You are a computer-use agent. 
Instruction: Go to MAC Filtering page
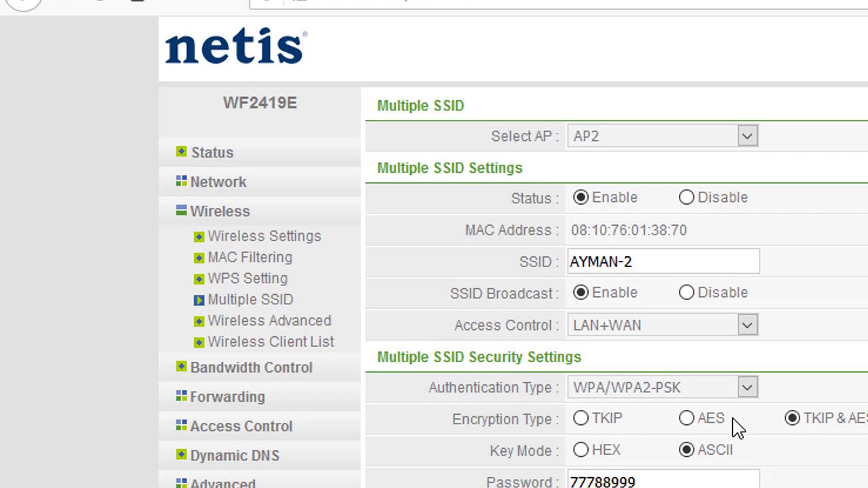[x=250, y=258]
